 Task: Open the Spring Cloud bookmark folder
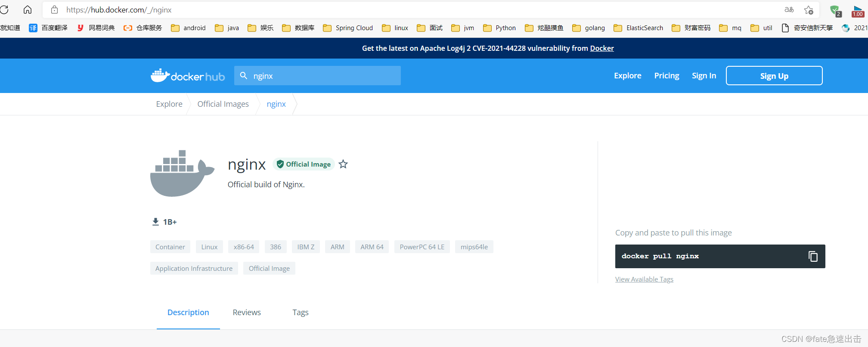point(348,28)
